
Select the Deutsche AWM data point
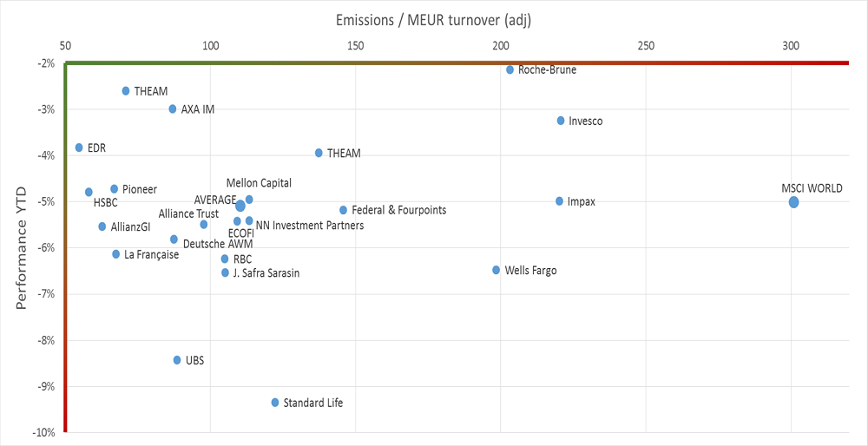pyautogui.click(x=174, y=239)
